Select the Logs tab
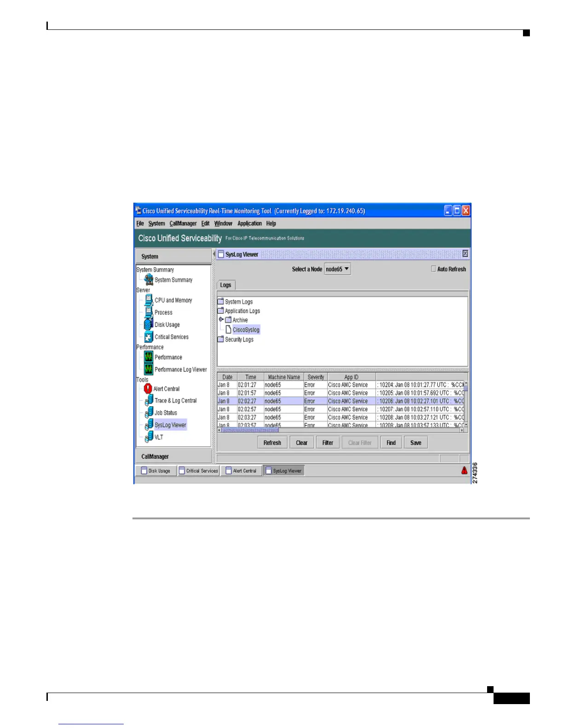 (226, 285)
